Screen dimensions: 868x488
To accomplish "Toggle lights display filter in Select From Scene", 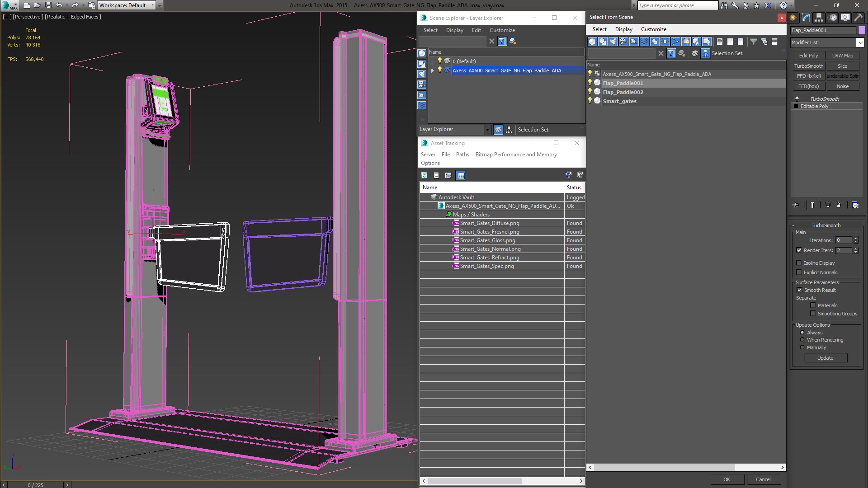I will [613, 42].
